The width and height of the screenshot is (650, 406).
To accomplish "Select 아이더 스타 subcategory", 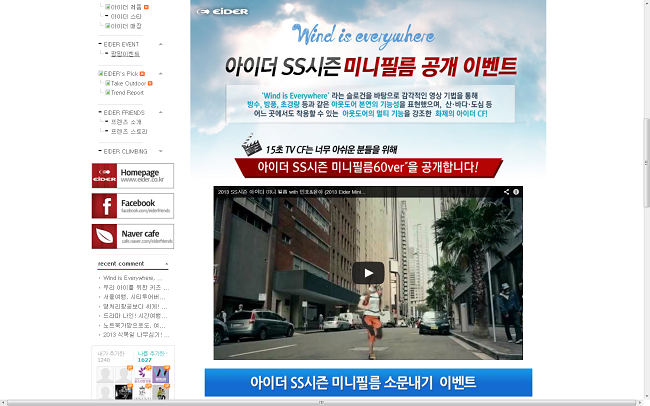I will pyautogui.click(x=126, y=17).
